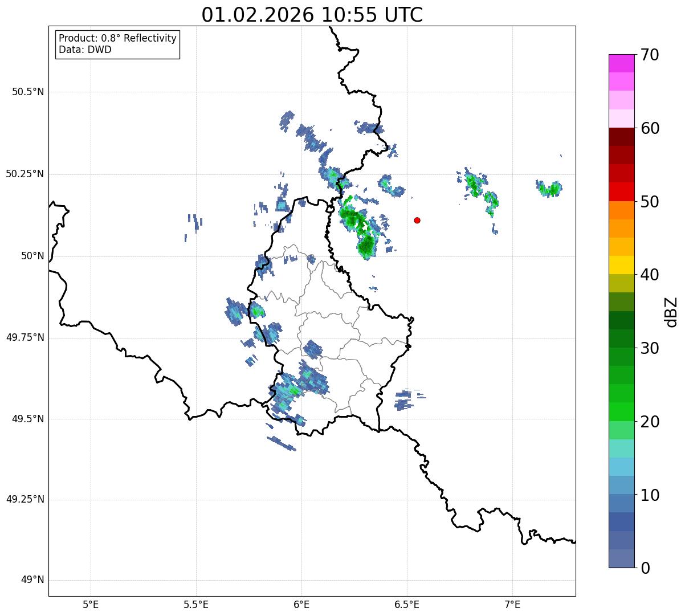Click the dark maroon colorbar segment below 60
This screenshot has width=685, height=616.
point(621,137)
